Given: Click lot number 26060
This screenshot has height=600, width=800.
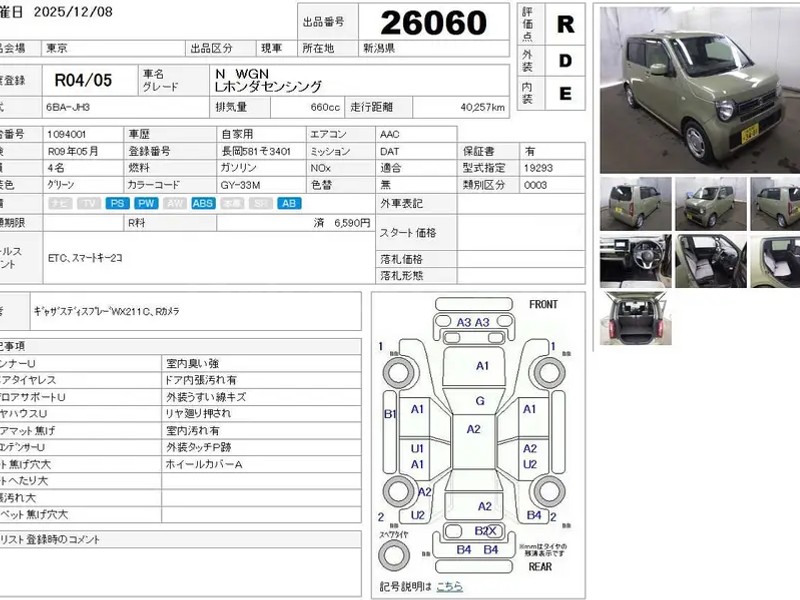Looking at the screenshot, I should (435, 22).
